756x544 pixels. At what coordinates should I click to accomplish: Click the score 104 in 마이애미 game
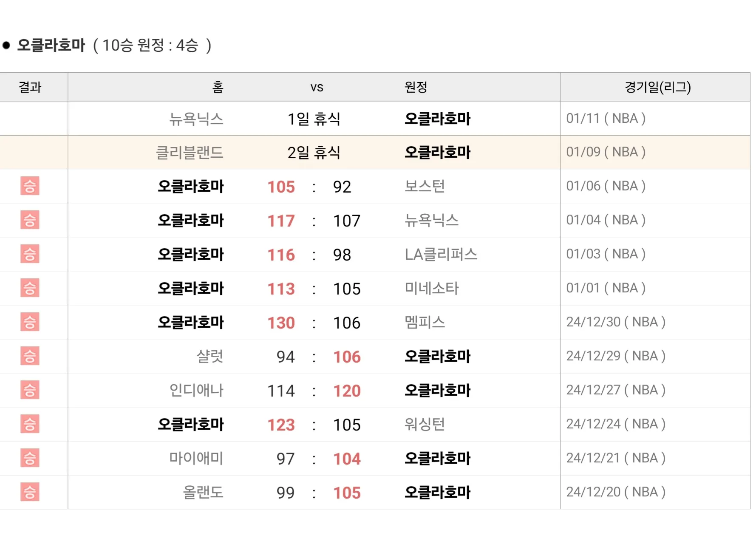[x=347, y=459]
